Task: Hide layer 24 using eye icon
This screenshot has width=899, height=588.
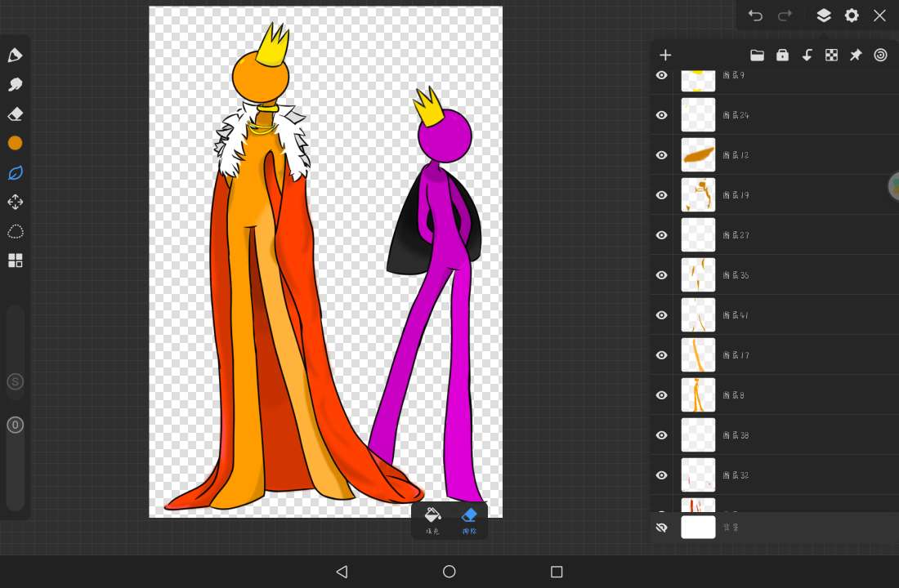Action: tap(662, 115)
